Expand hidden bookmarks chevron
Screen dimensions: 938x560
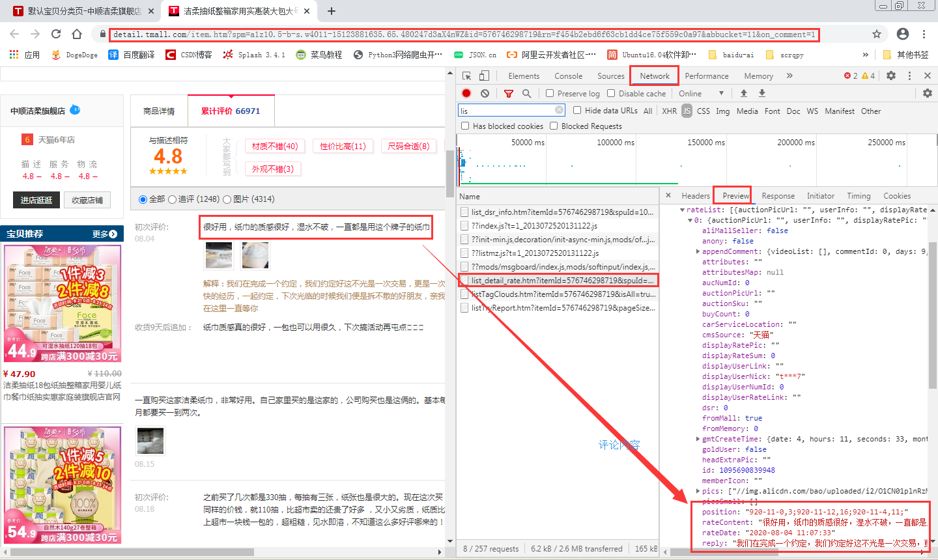click(x=865, y=55)
